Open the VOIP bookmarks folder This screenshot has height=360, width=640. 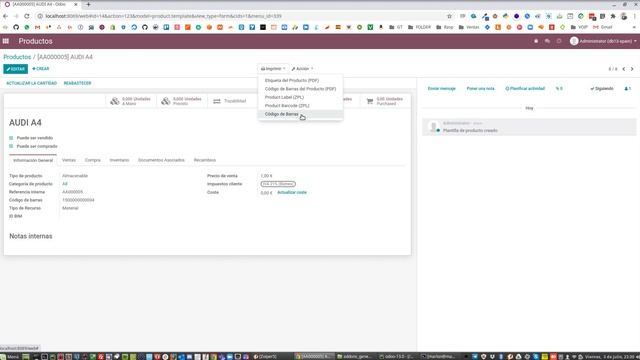coord(580,27)
